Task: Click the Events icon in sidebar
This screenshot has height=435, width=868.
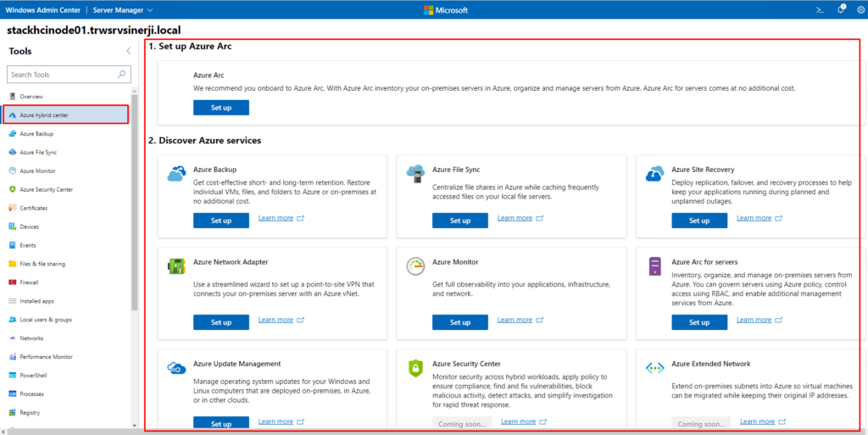Action: tap(12, 245)
